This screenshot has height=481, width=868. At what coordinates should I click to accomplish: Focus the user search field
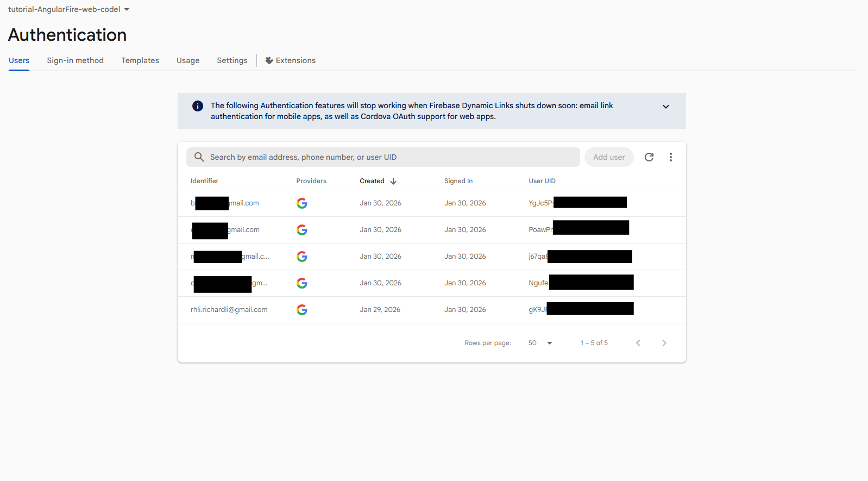point(383,157)
